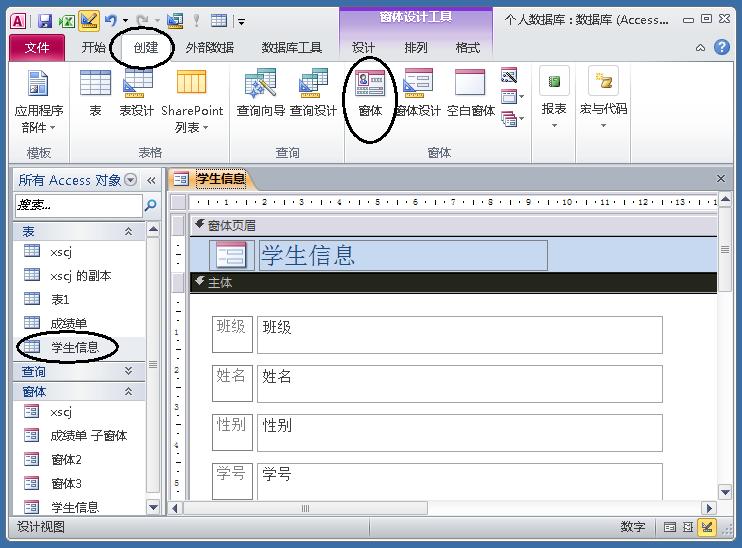This screenshot has height=548, width=742.
Task: Select the 窗体2 form
Action: tap(79, 460)
